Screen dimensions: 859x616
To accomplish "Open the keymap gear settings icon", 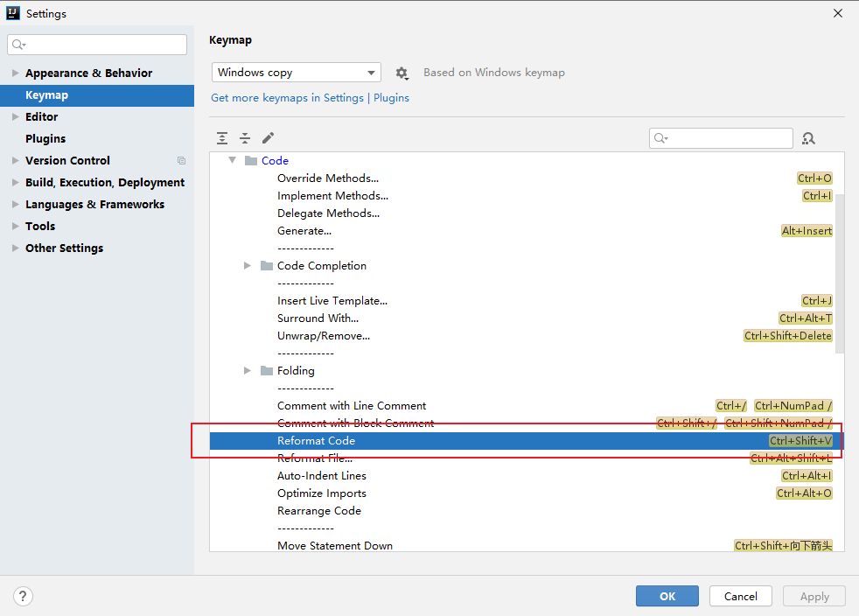I will tap(402, 73).
